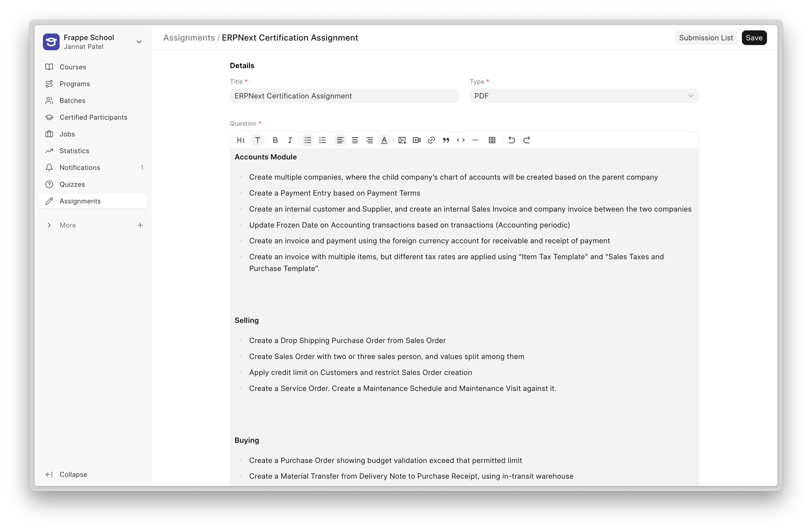Insert a blockquote
This screenshot has width=812, height=530.
pos(446,140)
